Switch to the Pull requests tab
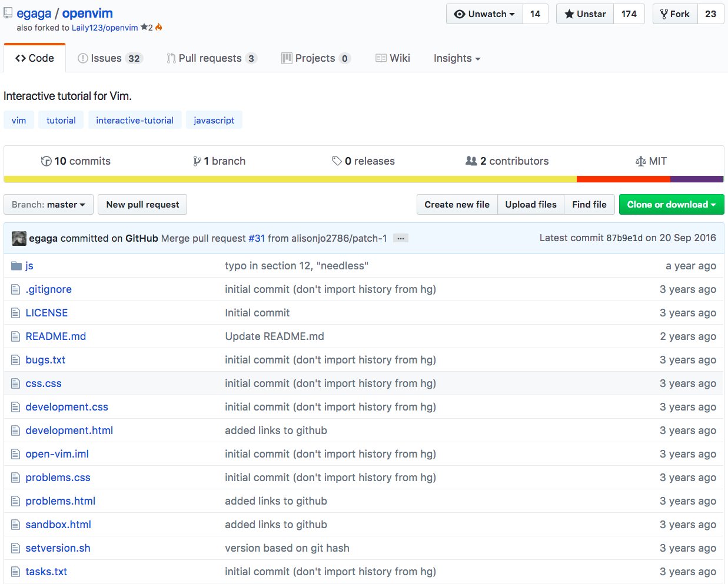728x584 pixels. (x=212, y=58)
